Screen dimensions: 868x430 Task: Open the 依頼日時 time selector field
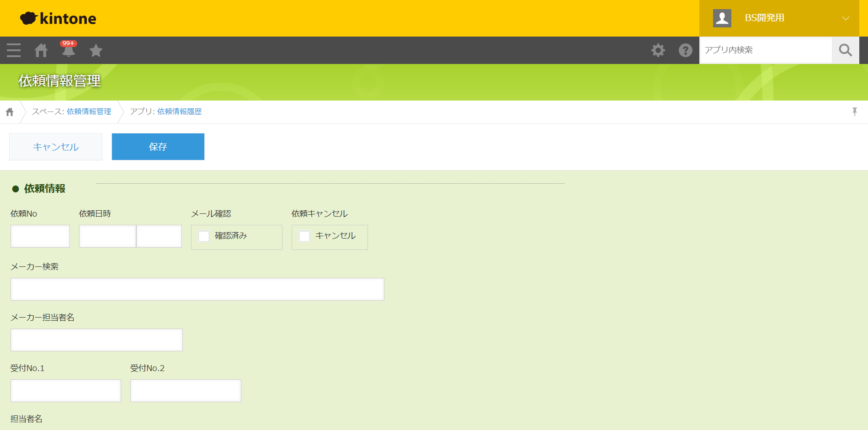[x=159, y=236]
